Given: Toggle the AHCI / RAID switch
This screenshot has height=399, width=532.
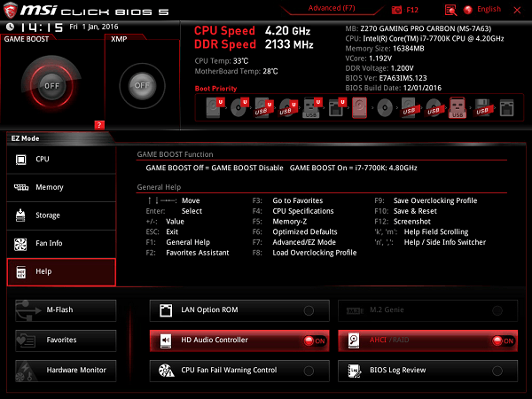Looking at the screenshot, I should 504,340.
